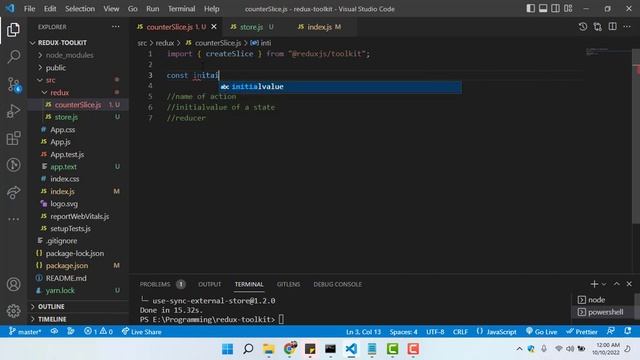Screen dimensions: 640x360
Task: Open README.md in the explorer
Action: (66, 278)
